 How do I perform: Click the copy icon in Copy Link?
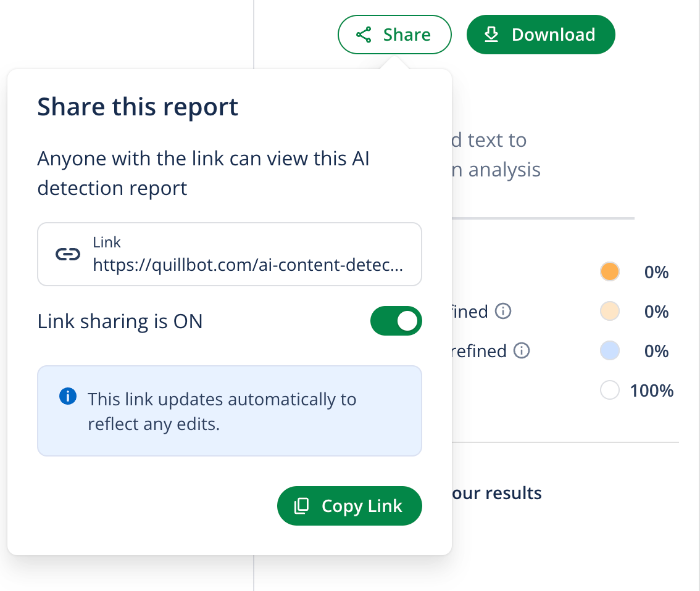coord(301,506)
